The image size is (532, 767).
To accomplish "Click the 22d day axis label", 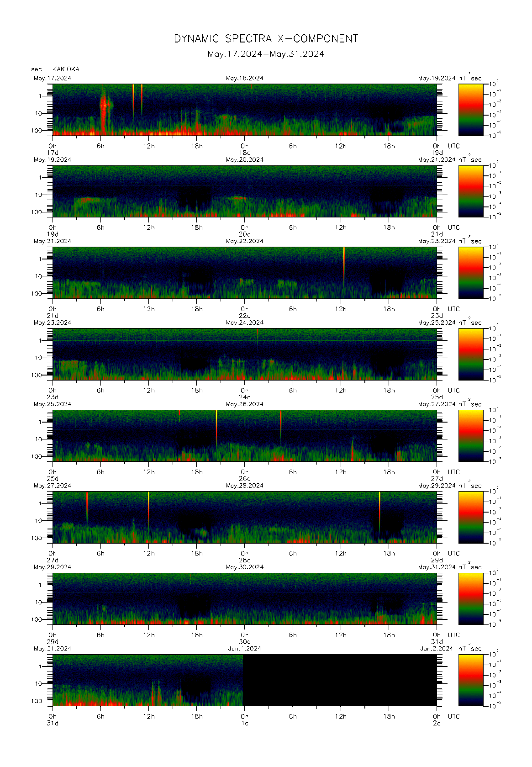I will (245, 316).
